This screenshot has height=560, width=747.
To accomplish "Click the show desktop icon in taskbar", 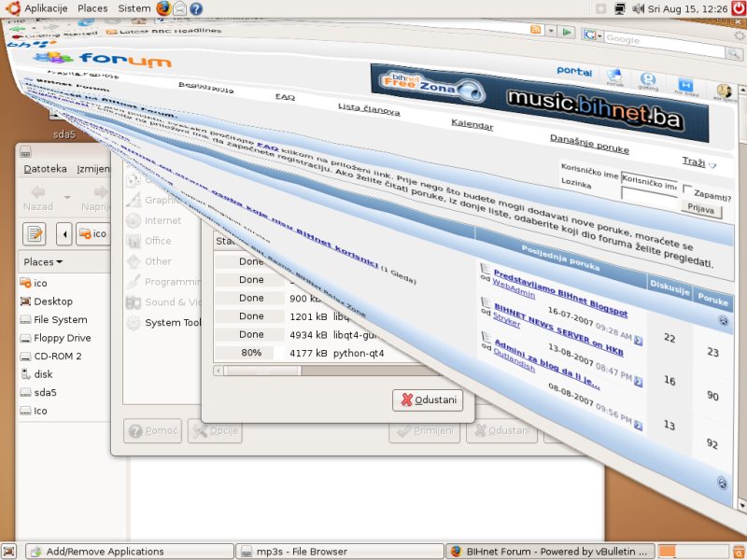I will pyautogui.click(x=11, y=552).
